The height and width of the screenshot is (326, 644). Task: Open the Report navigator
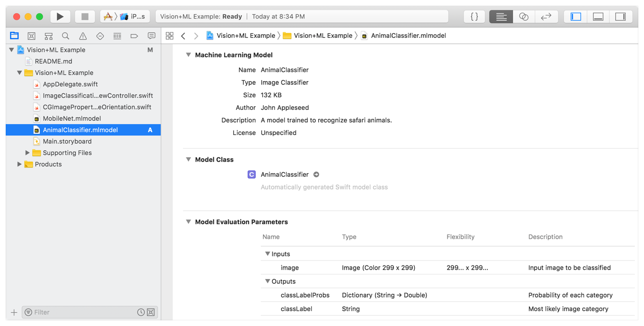(152, 36)
